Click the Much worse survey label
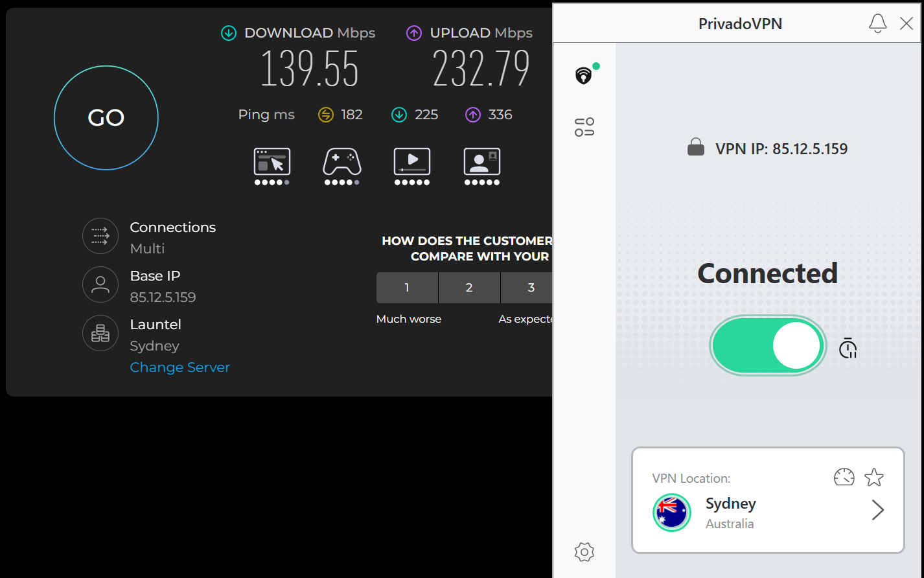Viewport: 924px width, 578px height. click(409, 319)
